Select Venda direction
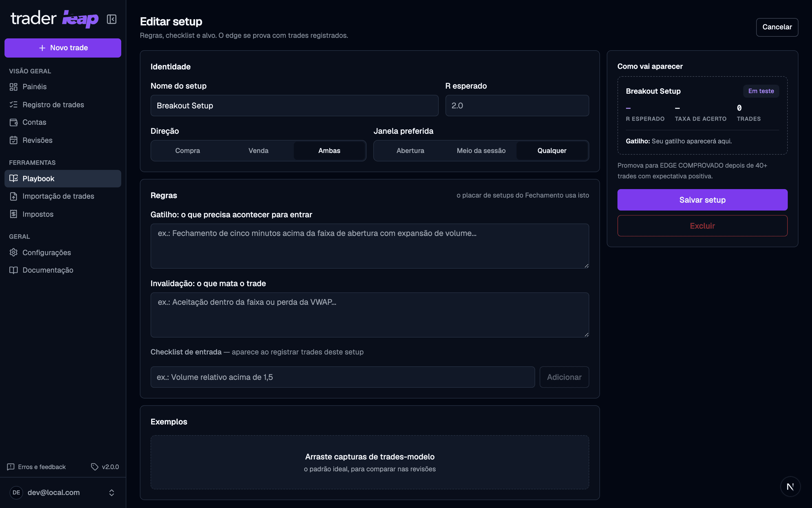 tap(258, 150)
